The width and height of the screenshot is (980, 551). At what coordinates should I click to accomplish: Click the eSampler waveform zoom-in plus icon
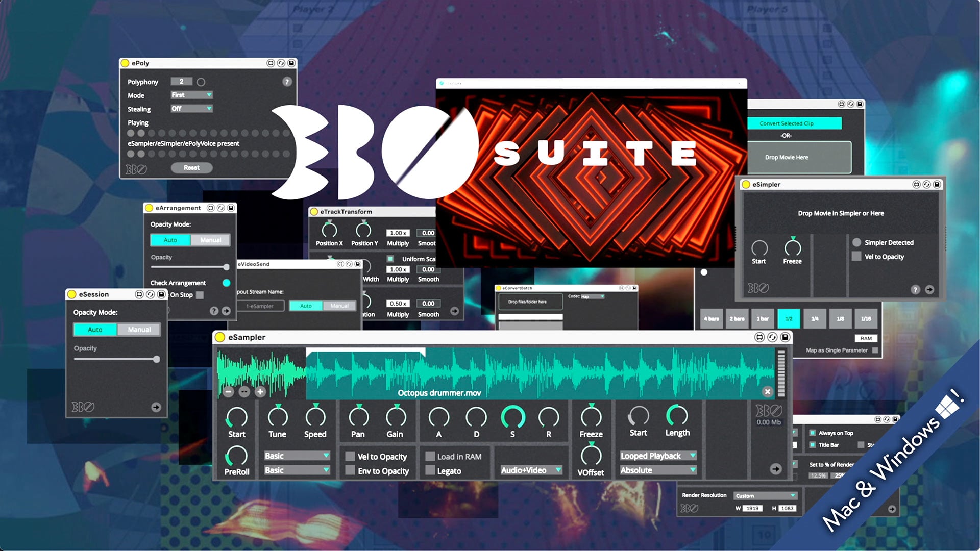(x=260, y=392)
